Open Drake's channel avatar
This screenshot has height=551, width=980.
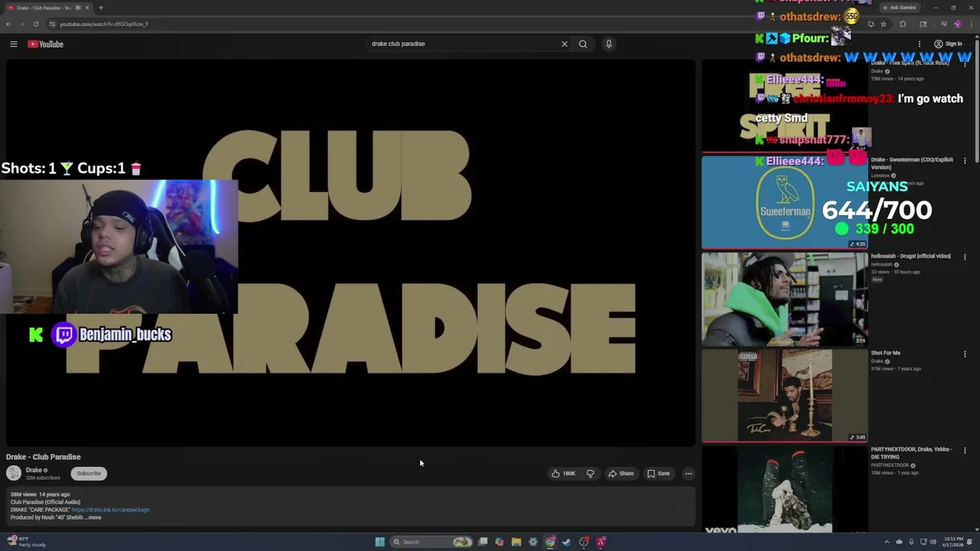(14, 474)
